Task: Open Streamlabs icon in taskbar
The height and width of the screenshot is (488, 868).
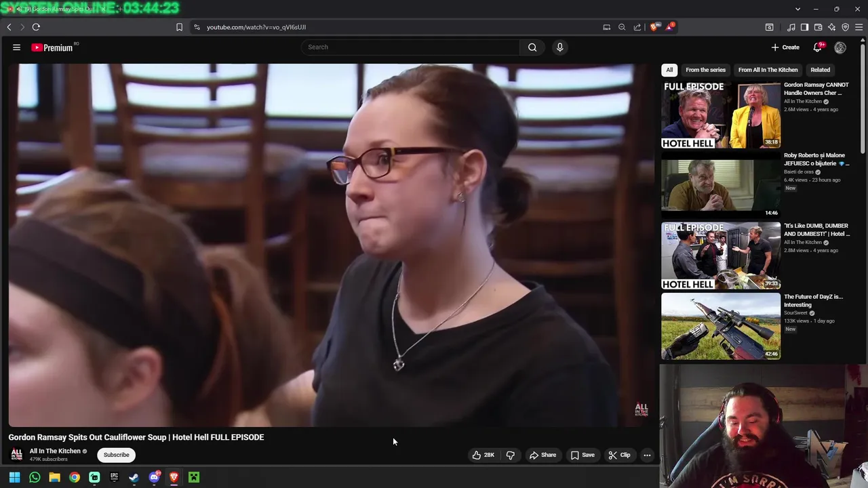Action: (94, 477)
